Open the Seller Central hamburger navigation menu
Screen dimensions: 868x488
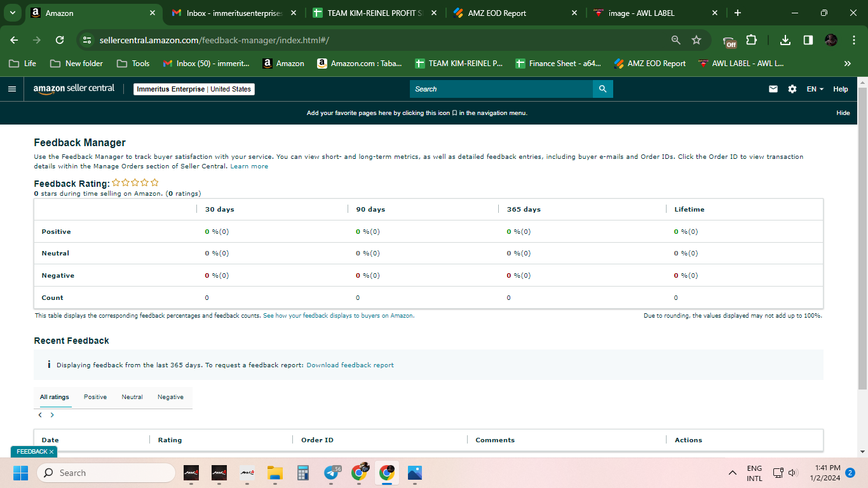point(12,89)
